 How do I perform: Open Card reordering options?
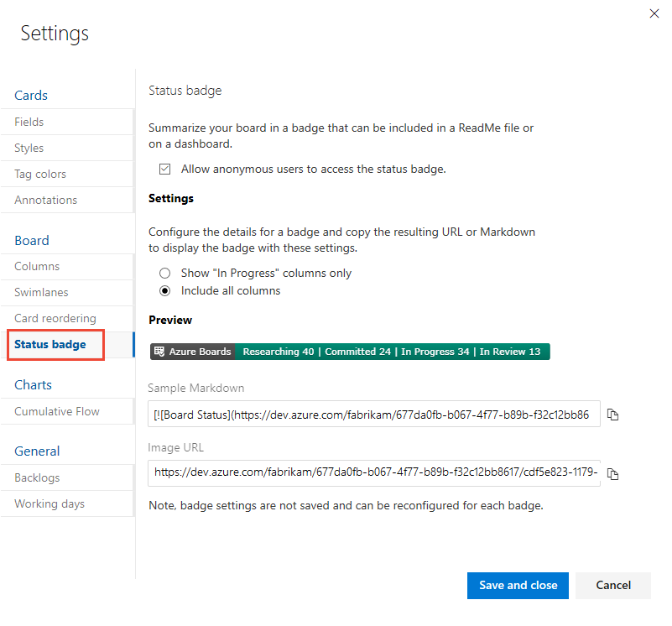point(49,318)
